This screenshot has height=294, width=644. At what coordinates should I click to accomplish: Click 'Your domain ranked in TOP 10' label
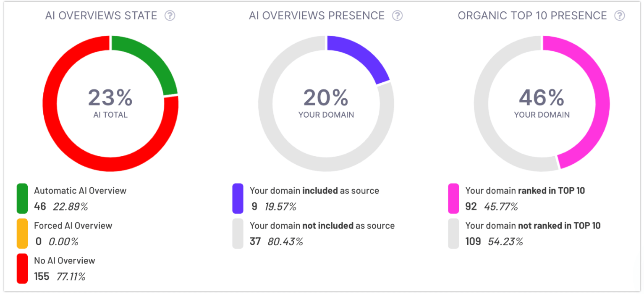pyautogui.click(x=525, y=191)
